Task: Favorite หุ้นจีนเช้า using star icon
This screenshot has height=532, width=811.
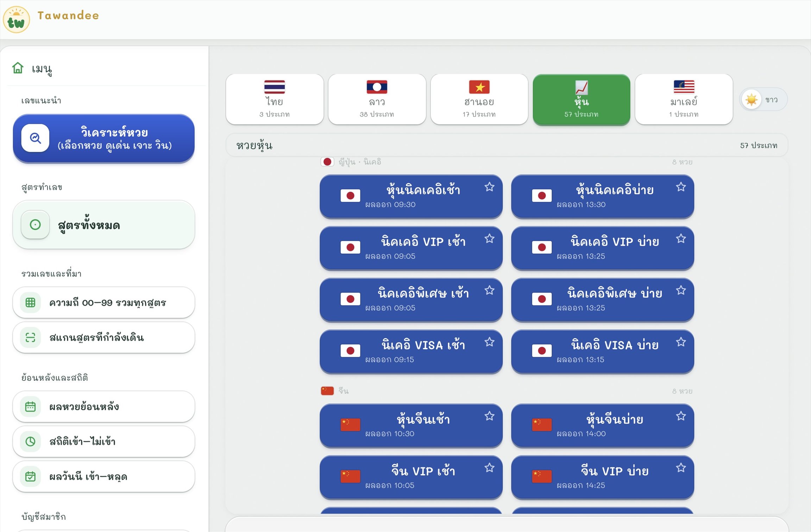Action: click(x=489, y=416)
